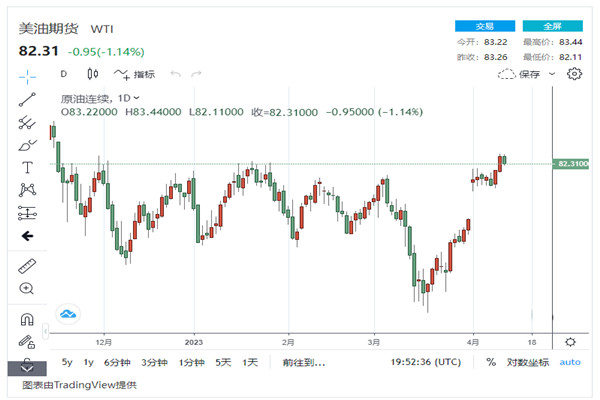Save the chart layout

coord(519,74)
